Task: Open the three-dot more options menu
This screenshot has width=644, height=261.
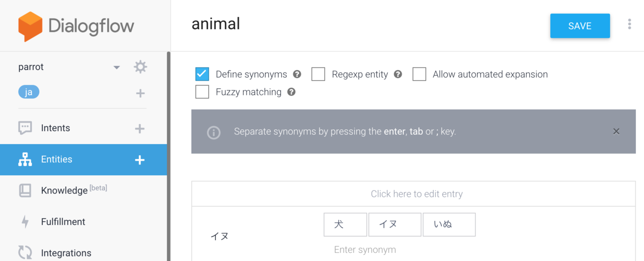Action: [x=629, y=24]
